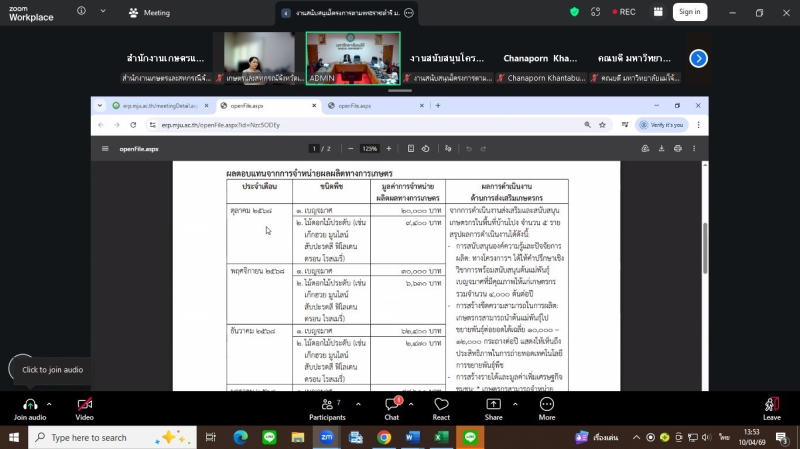Open the More options menu
The height and width of the screenshot is (449, 800).
[x=547, y=403]
